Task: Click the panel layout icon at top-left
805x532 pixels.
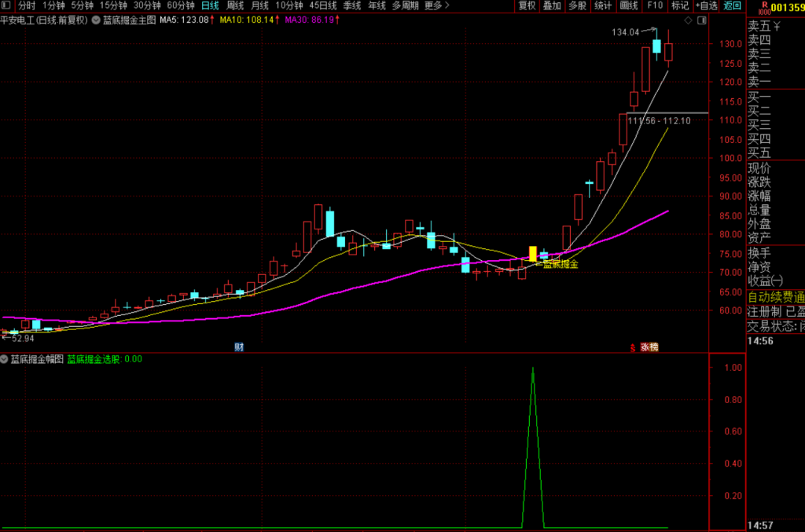Action: (x=6, y=6)
